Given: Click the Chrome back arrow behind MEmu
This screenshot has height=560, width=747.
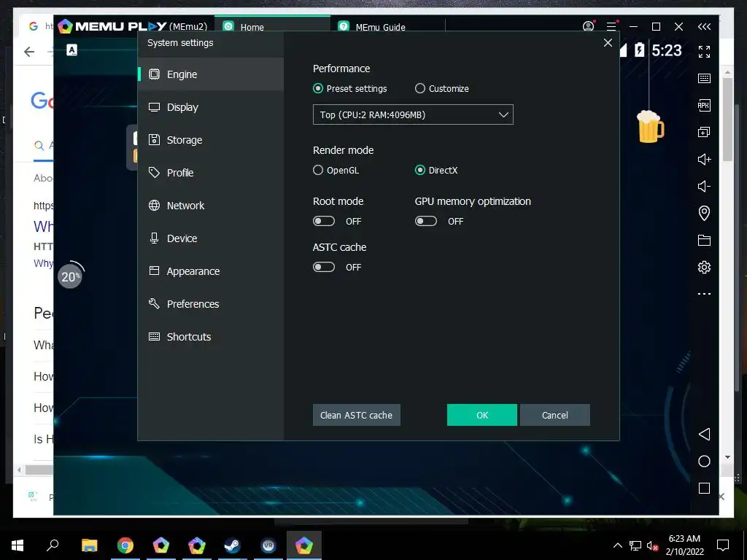Looking at the screenshot, I should [29, 52].
